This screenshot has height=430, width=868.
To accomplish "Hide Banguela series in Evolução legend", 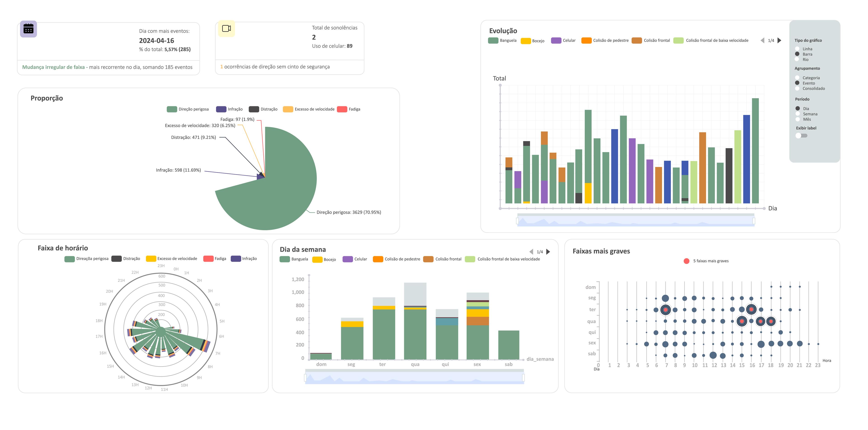I will point(493,40).
